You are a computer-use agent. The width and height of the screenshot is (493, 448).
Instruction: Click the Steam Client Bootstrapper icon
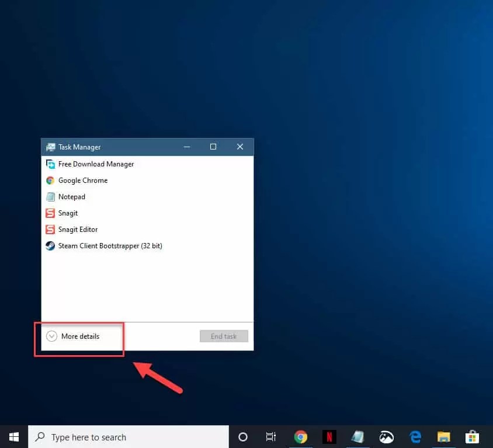50,246
